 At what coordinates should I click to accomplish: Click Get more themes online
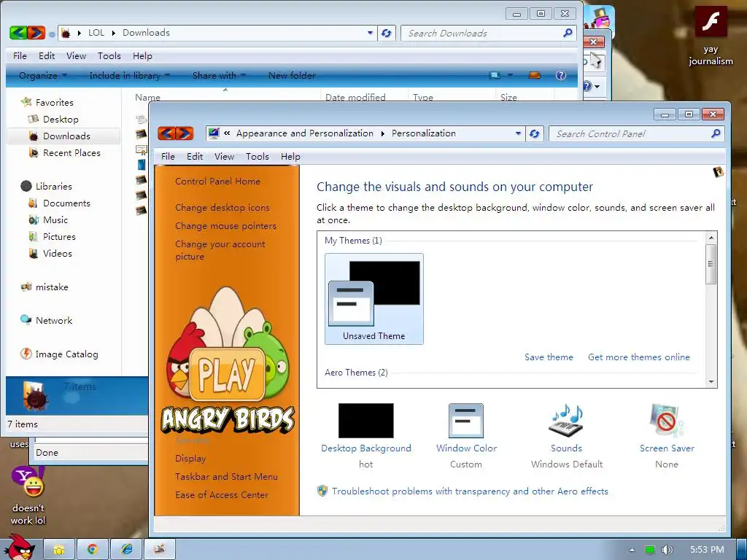click(639, 357)
